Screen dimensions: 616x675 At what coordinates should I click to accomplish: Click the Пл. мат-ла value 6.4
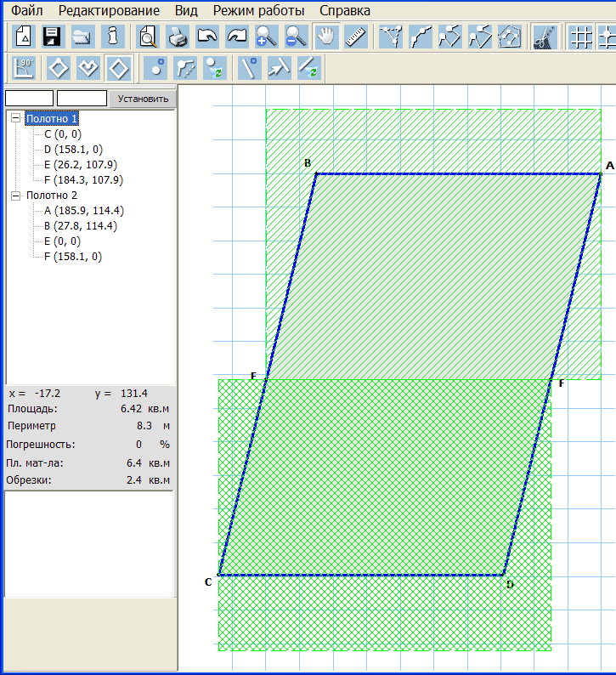133,463
